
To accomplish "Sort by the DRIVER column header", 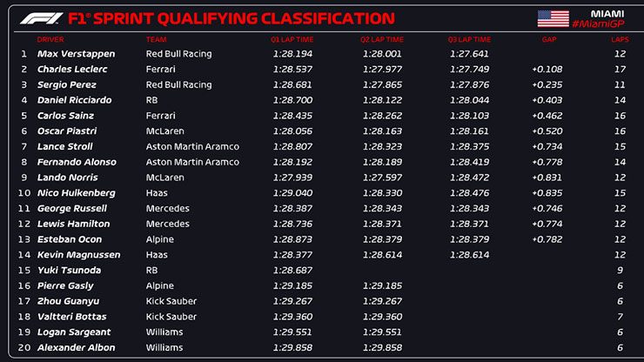I will tap(50, 39).
